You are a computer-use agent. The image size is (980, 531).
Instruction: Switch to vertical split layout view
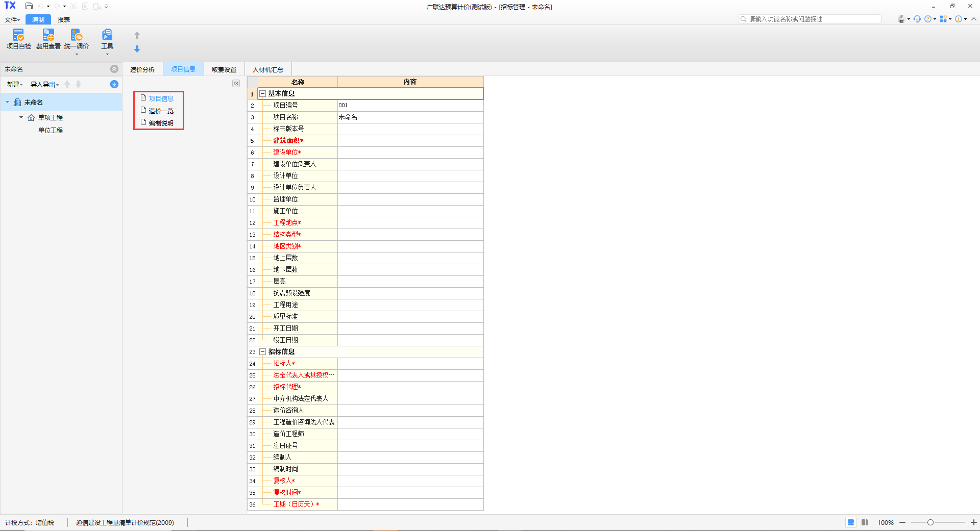(865, 522)
